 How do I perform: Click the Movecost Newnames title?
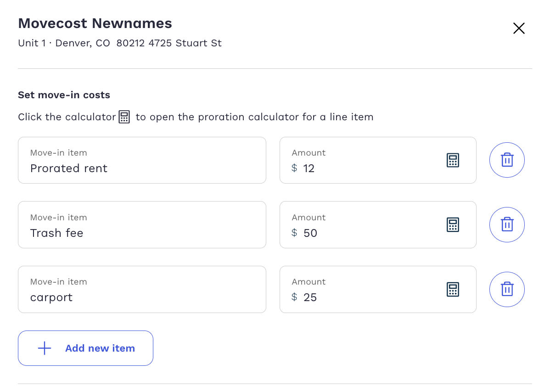[x=95, y=23]
